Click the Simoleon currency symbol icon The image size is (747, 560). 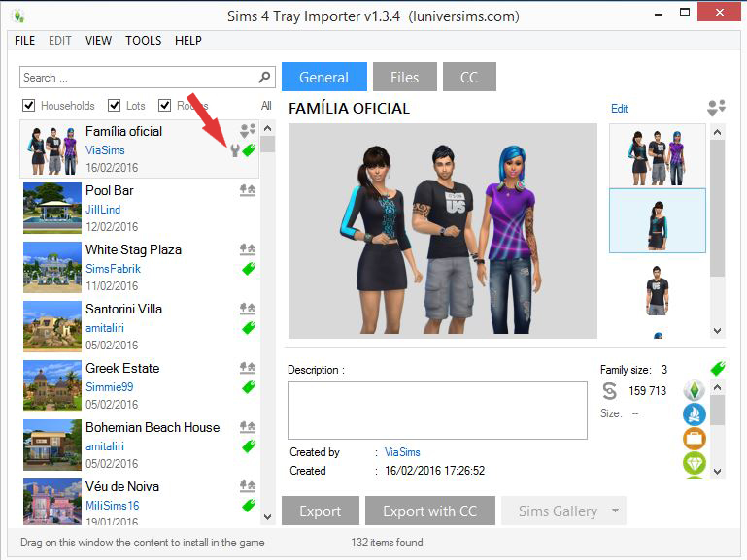pyautogui.click(x=610, y=390)
